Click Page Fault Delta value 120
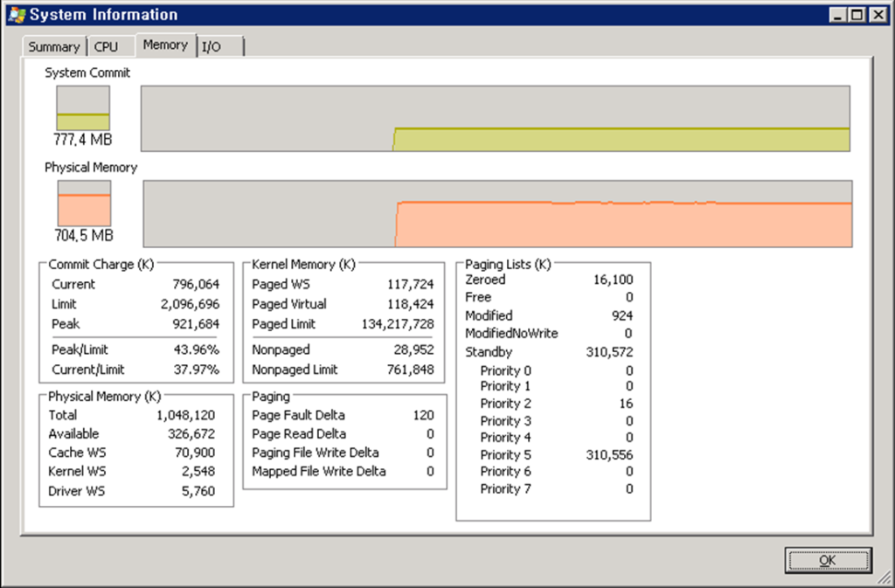 click(x=424, y=415)
